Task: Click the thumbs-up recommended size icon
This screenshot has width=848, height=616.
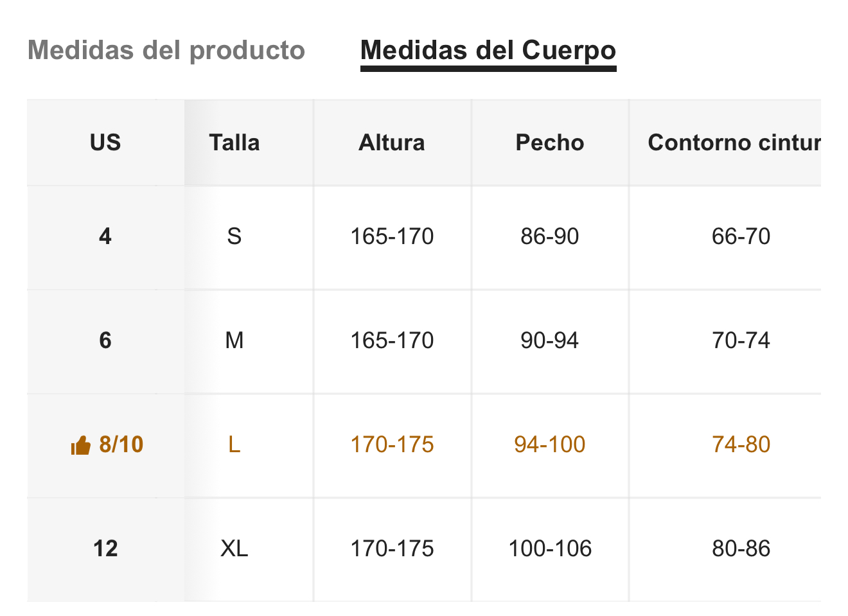Action: tap(80, 444)
